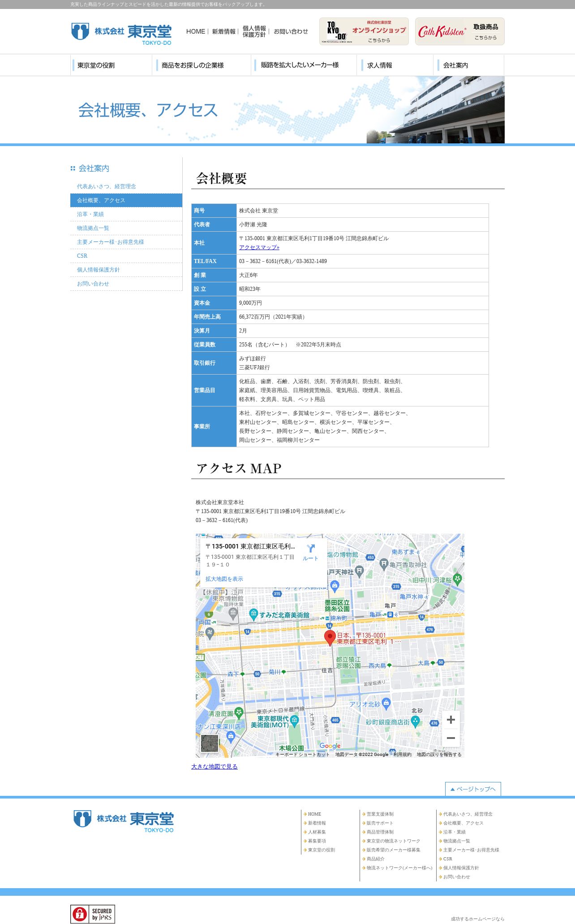This screenshot has width=575, height=924.
Task: Click the Google logo on the map
Action: click(330, 746)
